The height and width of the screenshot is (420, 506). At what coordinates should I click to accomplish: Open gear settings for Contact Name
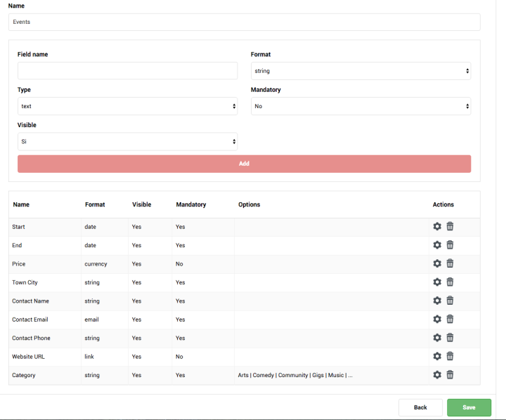pyautogui.click(x=437, y=301)
